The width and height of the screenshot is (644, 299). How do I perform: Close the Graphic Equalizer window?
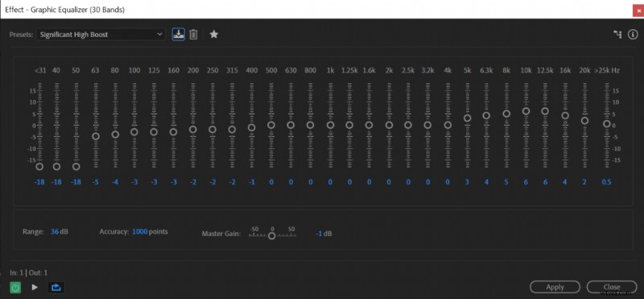click(638, 10)
